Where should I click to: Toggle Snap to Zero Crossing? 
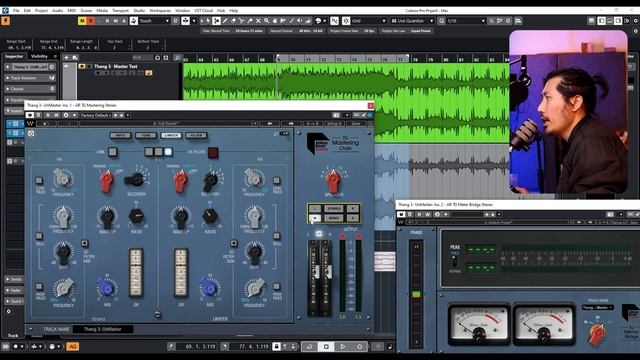[x=334, y=21]
